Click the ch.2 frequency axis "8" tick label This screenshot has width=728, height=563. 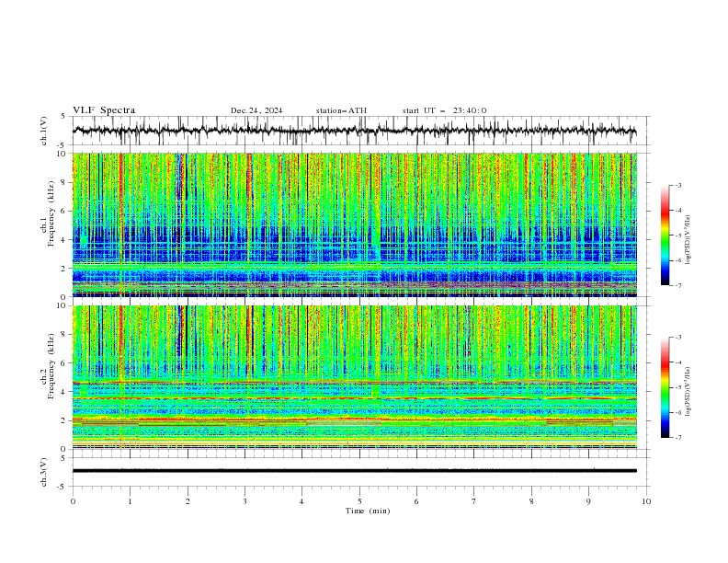coord(64,335)
